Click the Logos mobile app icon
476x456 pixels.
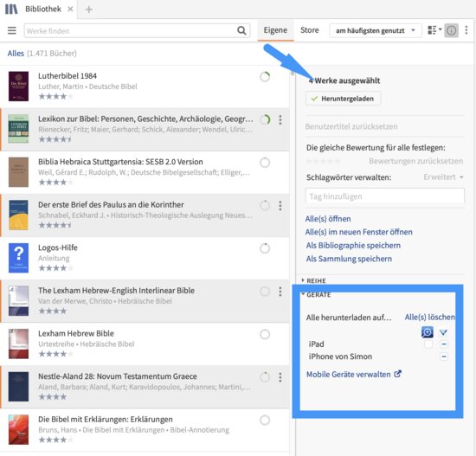[x=428, y=331]
